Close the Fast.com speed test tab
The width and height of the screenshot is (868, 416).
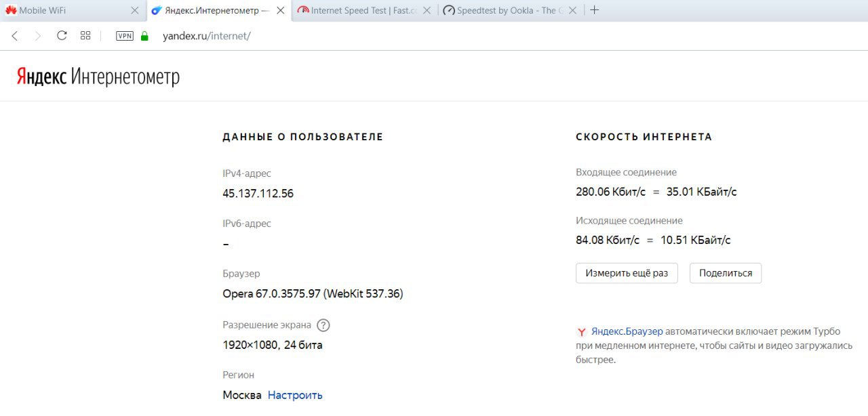click(428, 10)
